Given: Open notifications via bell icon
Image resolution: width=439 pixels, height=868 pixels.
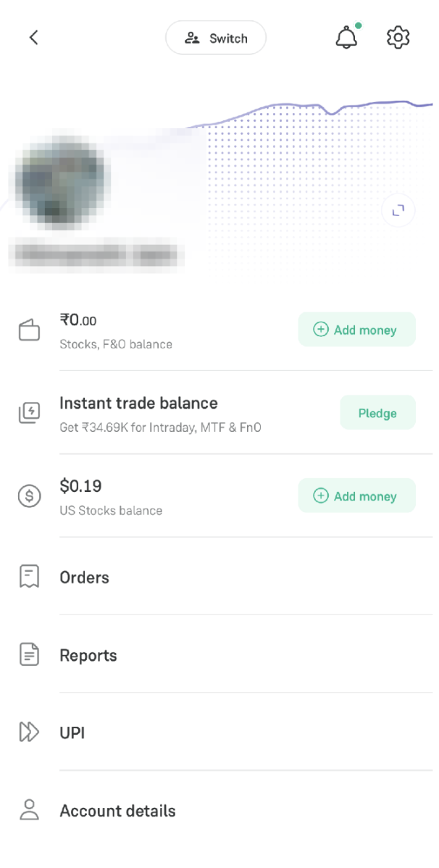Looking at the screenshot, I should (347, 36).
